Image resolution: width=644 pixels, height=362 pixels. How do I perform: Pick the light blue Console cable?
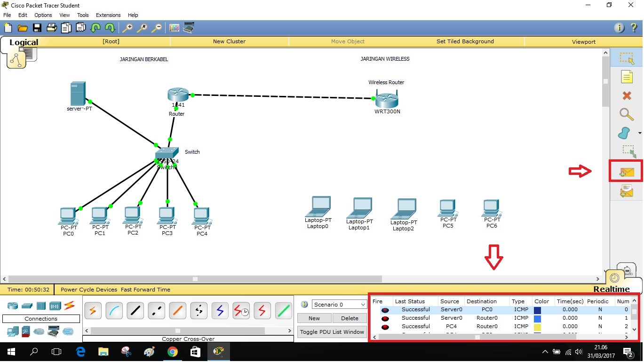coord(114,311)
